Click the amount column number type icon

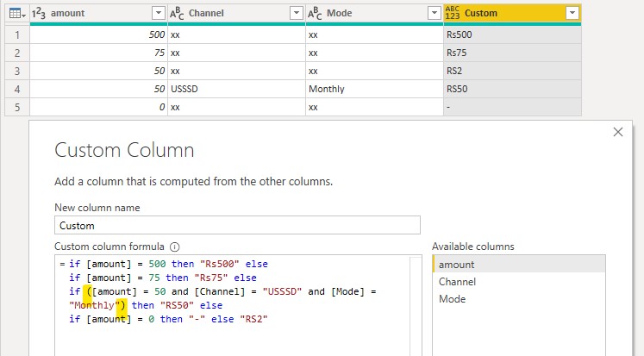[39, 13]
